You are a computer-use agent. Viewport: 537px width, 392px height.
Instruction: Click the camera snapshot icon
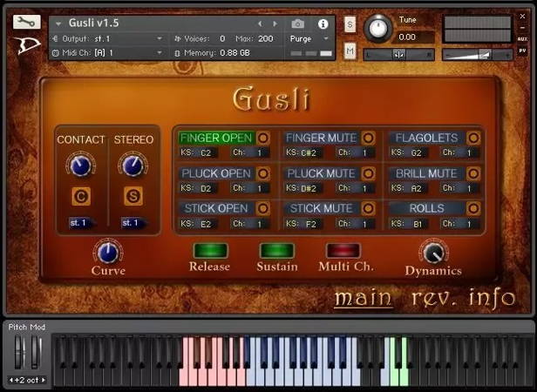pos(298,24)
